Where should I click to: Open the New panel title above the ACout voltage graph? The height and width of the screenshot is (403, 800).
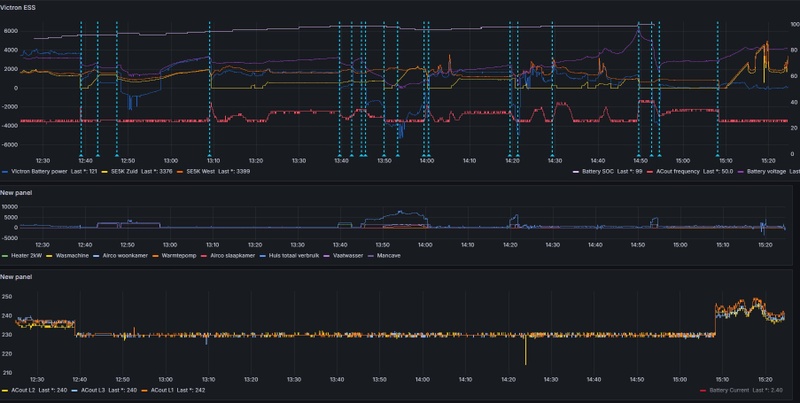16,276
